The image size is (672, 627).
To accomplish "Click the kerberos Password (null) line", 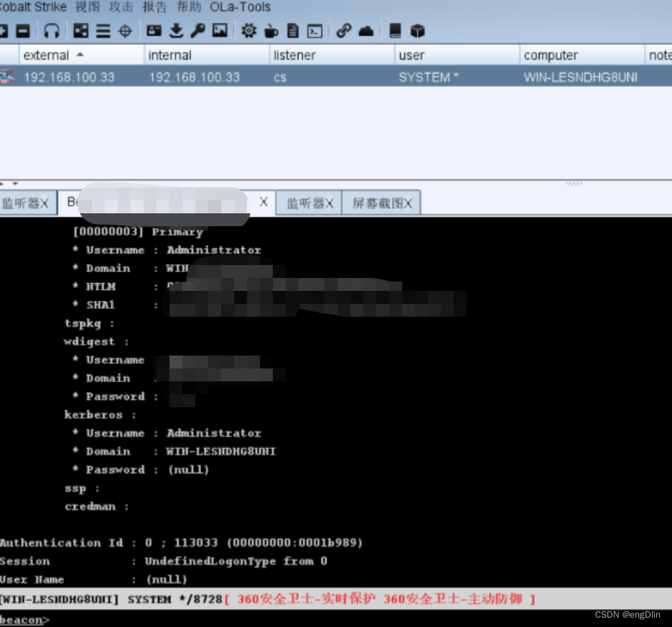I will point(141,470).
